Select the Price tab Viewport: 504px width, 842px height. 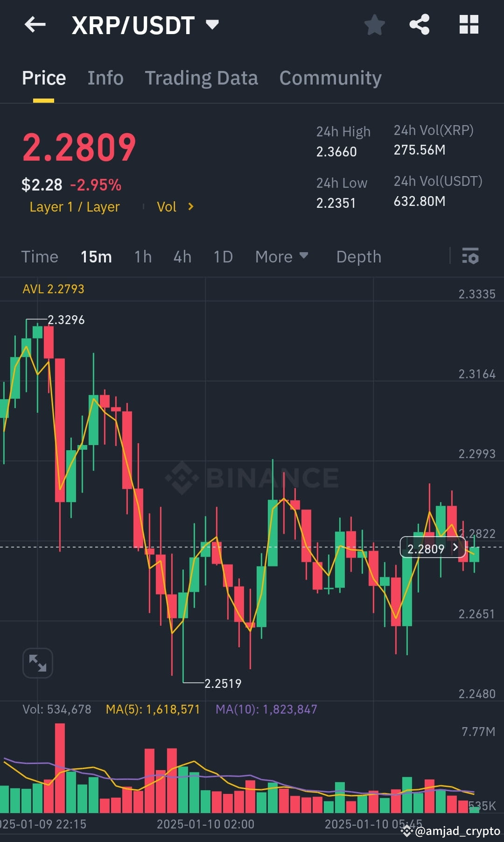pos(44,78)
